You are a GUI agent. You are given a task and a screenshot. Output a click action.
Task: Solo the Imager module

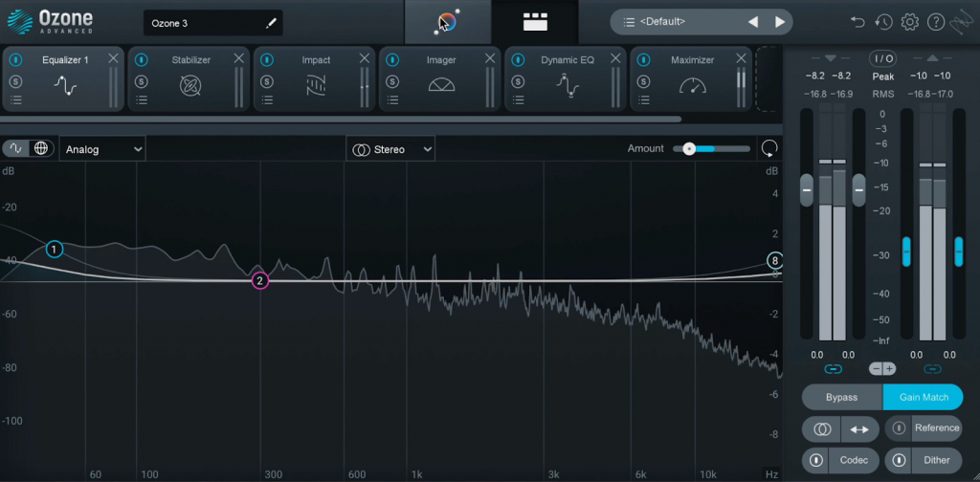pos(392,82)
